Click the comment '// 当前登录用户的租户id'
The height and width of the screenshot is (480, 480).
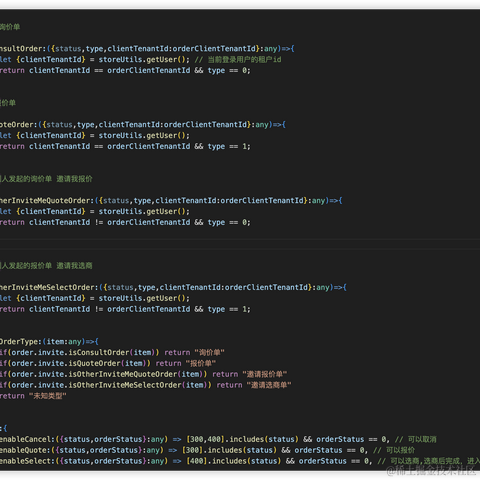(238, 60)
